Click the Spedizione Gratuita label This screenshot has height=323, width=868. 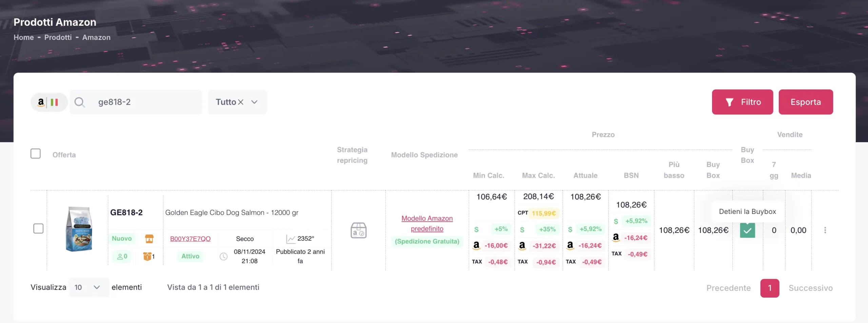pos(427,241)
